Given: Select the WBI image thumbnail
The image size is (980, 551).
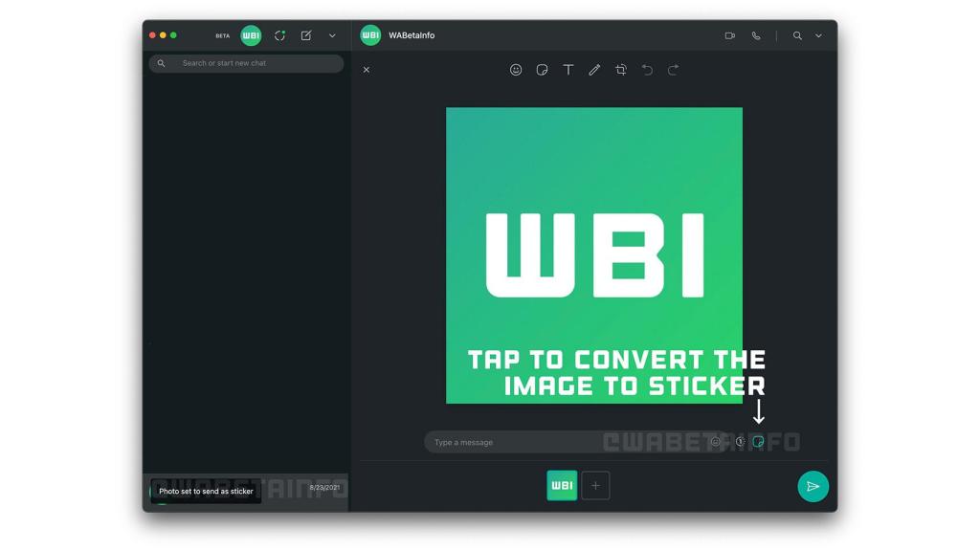Looking at the screenshot, I should (x=562, y=486).
